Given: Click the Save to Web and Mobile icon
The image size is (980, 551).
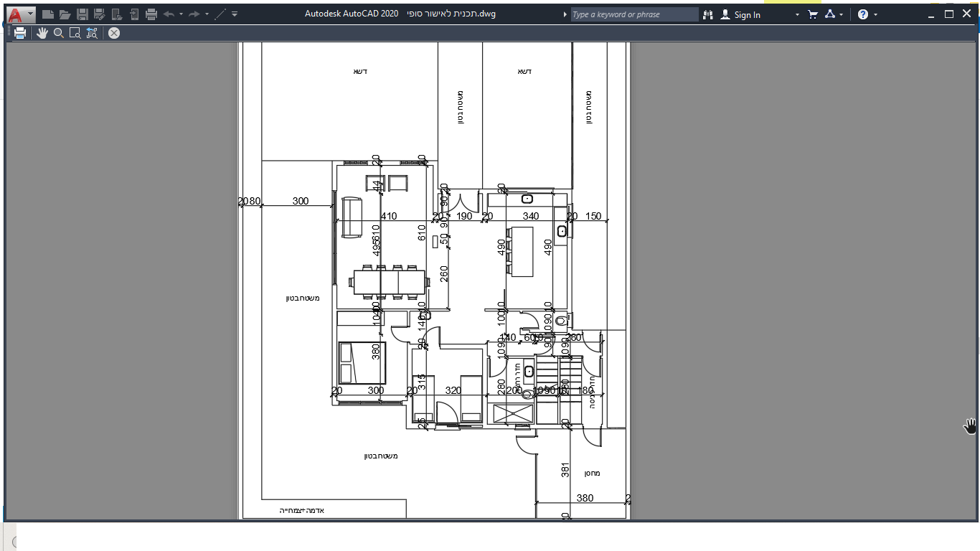Looking at the screenshot, I should point(134,14).
